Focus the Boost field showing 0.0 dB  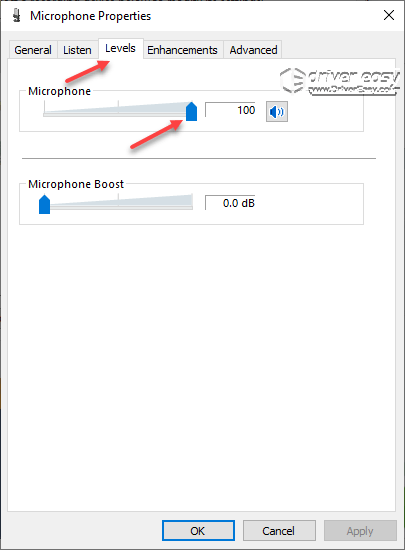pyautogui.click(x=230, y=203)
